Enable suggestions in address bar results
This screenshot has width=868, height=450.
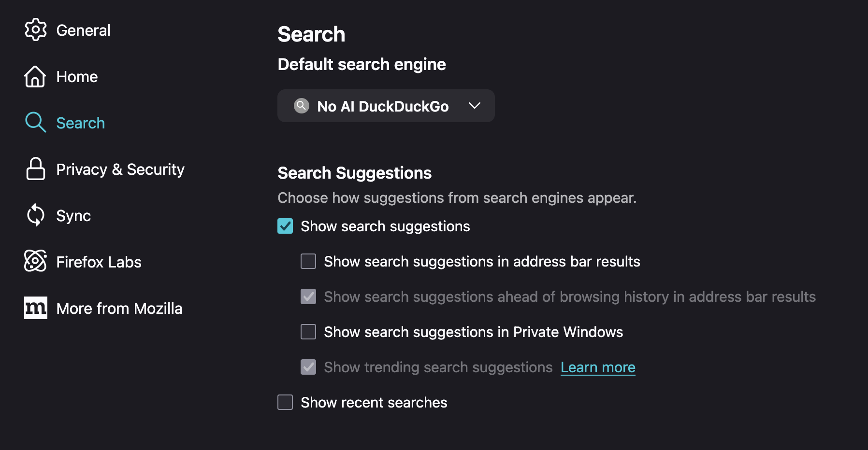[x=308, y=261]
